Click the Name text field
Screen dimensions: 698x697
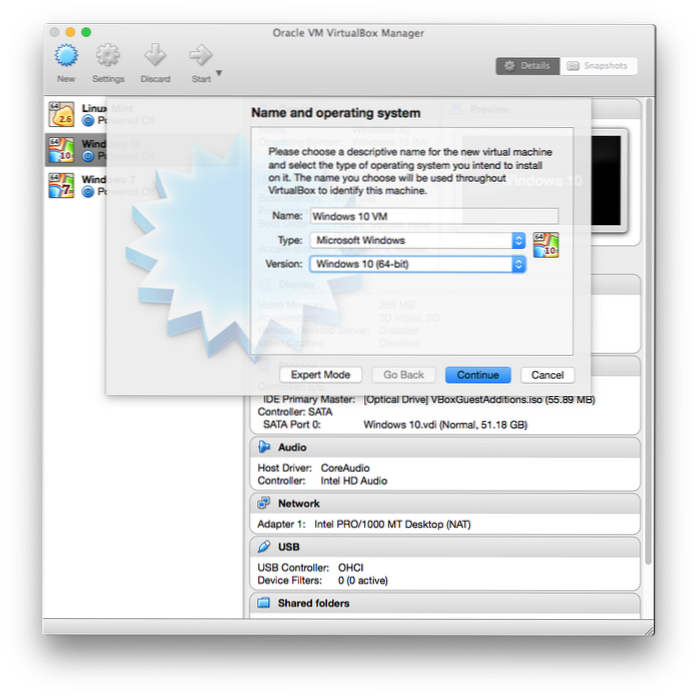(433, 215)
